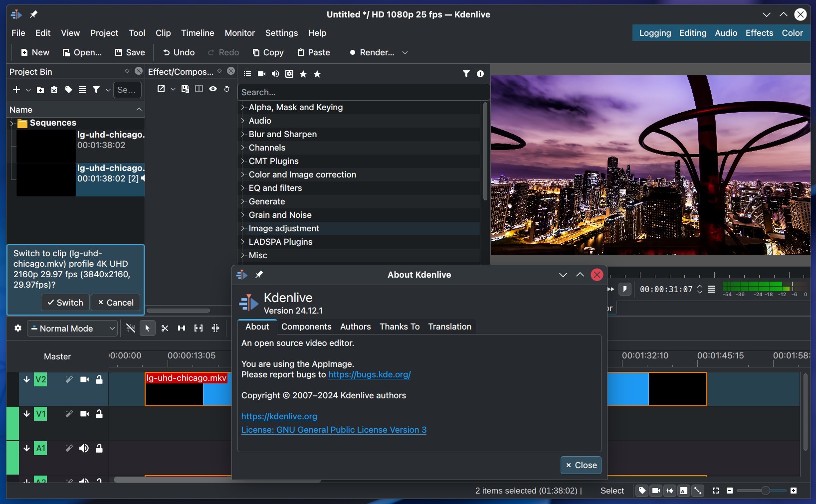Click Switch to change project profile
Image resolution: width=816 pixels, height=504 pixels.
(x=65, y=303)
